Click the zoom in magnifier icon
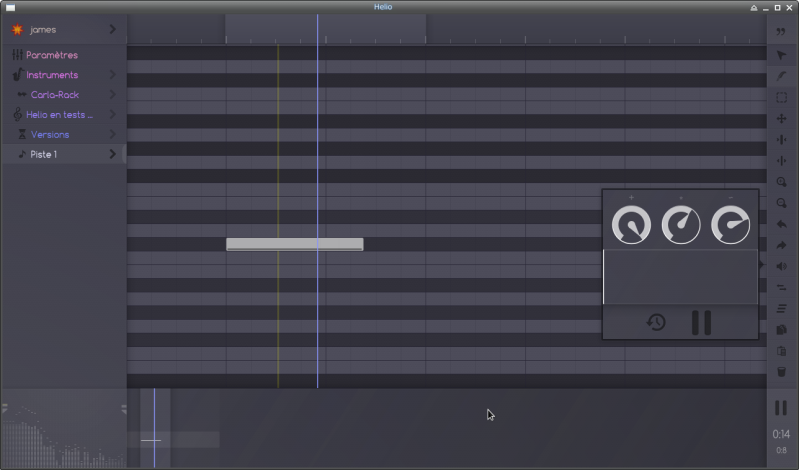Viewport: 799px width, 470px height. point(781,182)
